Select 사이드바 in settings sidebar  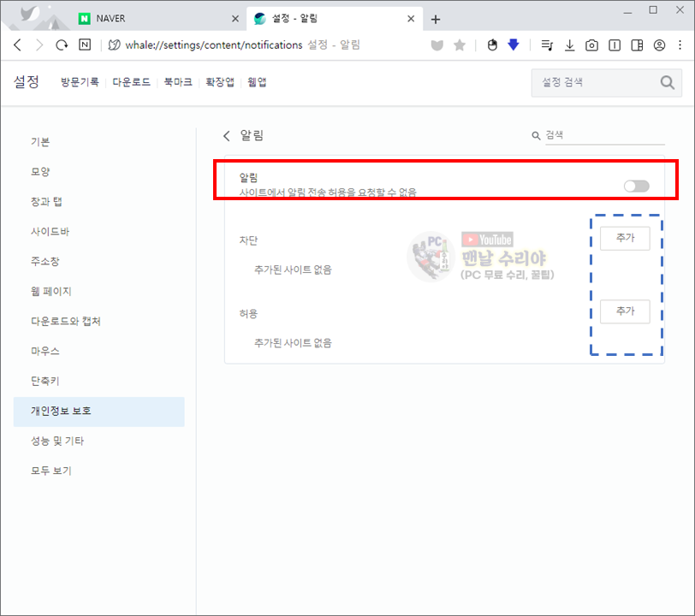click(98, 232)
